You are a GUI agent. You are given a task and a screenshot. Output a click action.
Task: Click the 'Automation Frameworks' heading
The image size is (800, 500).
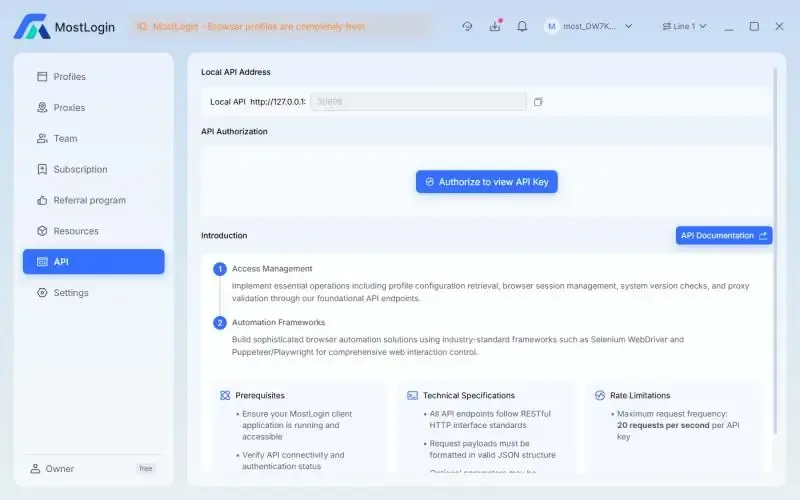coord(279,322)
